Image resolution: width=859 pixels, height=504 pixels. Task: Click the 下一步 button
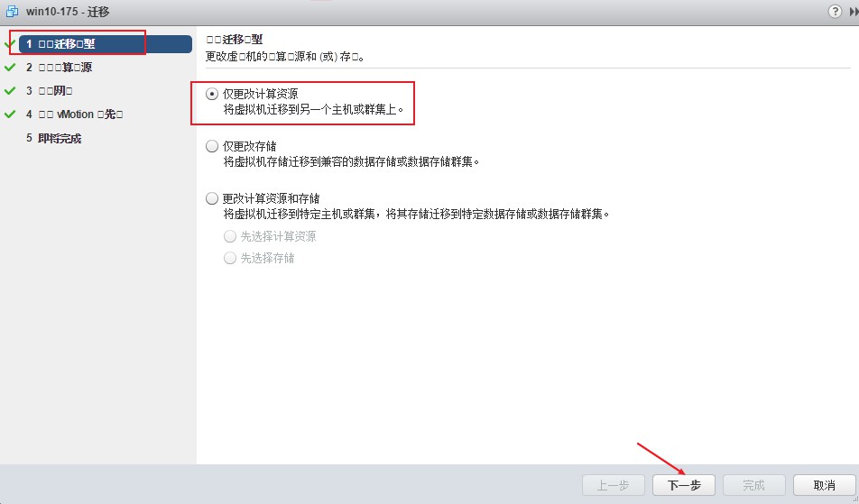point(684,485)
